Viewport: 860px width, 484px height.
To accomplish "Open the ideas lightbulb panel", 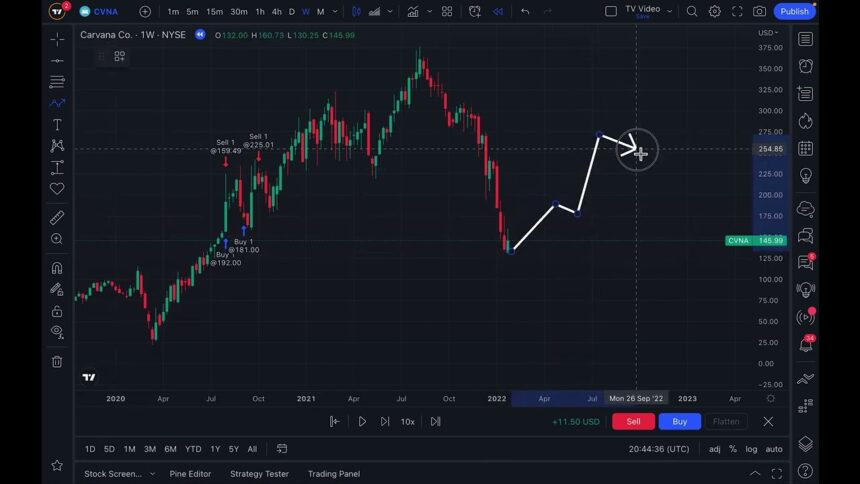I will tap(806, 176).
